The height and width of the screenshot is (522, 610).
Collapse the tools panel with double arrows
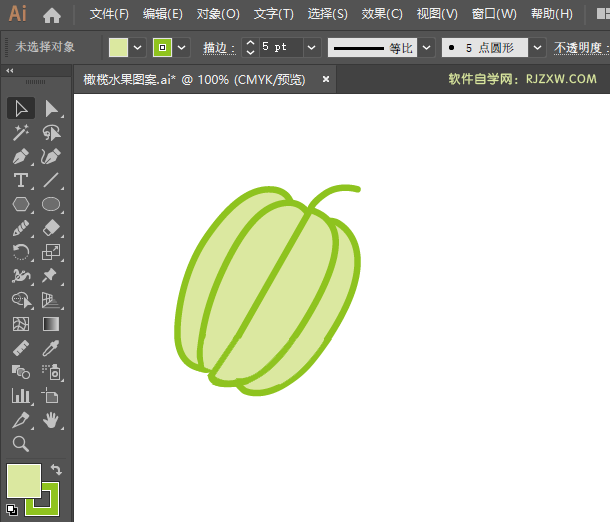[10, 70]
